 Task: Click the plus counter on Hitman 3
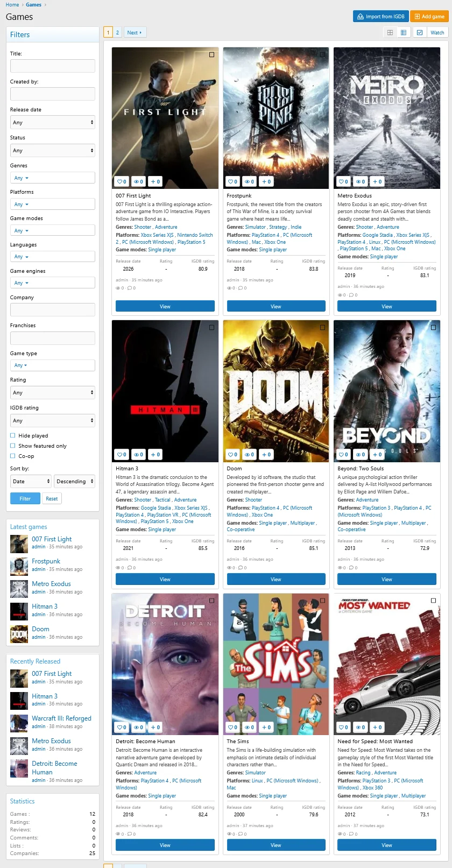click(156, 454)
